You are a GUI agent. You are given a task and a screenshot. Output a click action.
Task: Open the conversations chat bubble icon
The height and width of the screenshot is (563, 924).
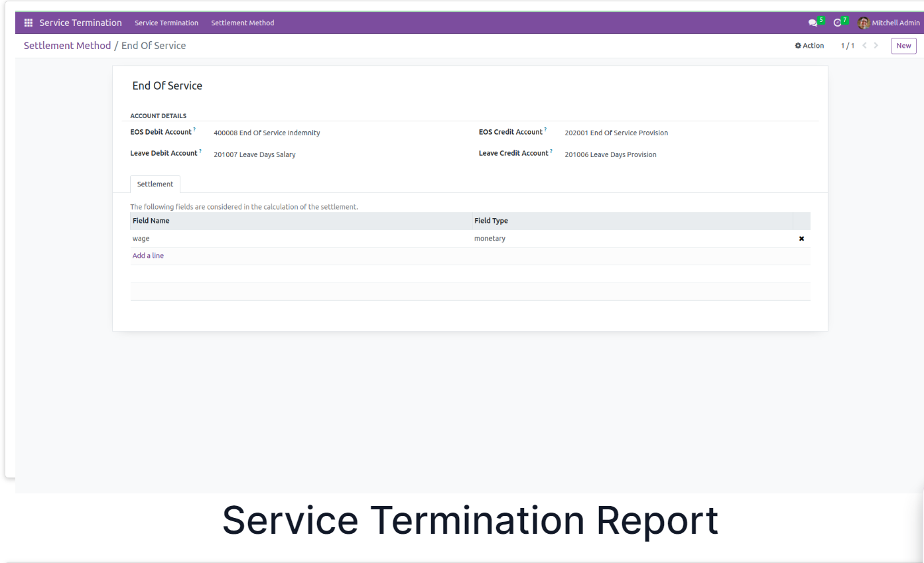click(x=813, y=23)
